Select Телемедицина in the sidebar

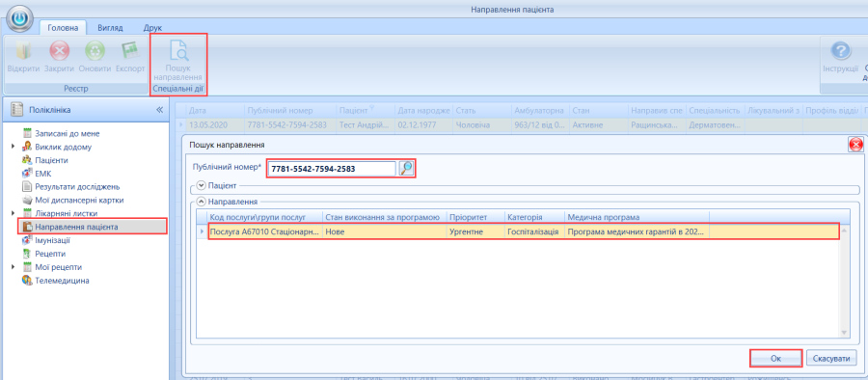pos(62,281)
